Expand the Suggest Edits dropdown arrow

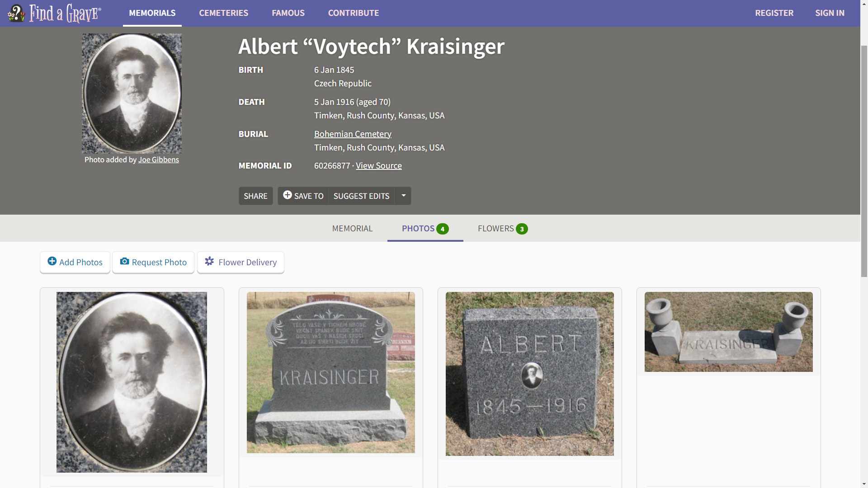(x=403, y=196)
